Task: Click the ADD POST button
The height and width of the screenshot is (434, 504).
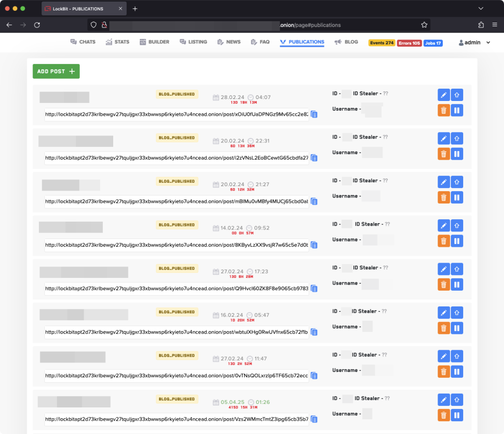Action: tap(56, 71)
